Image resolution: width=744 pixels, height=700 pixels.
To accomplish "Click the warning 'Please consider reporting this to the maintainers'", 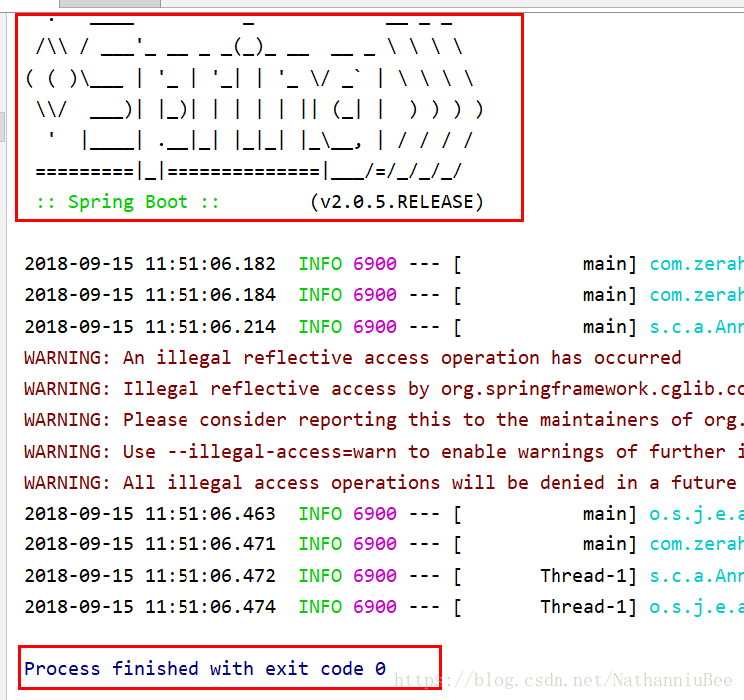I will [384, 420].
